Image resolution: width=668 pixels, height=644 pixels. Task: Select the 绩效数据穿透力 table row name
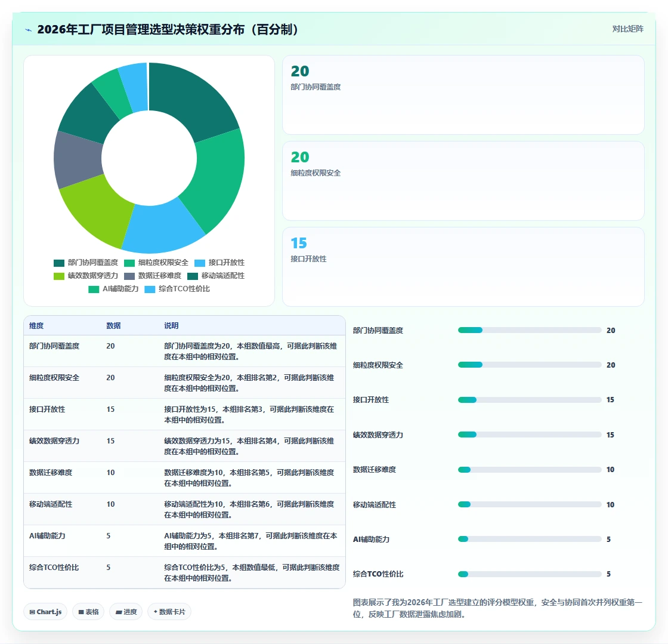[x=54, y=440]
